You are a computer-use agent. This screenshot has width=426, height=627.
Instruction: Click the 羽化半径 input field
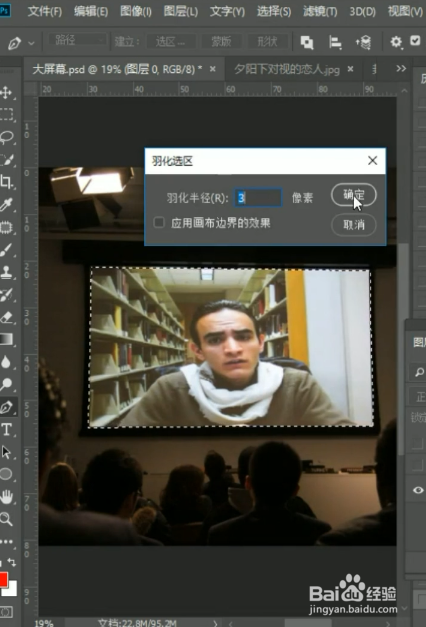click(x=258, y=198)
